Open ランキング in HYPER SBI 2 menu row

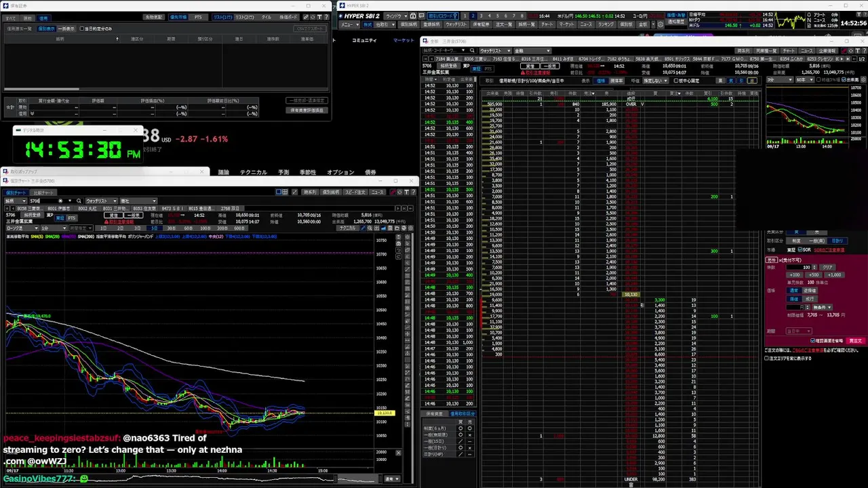point(606,24)
